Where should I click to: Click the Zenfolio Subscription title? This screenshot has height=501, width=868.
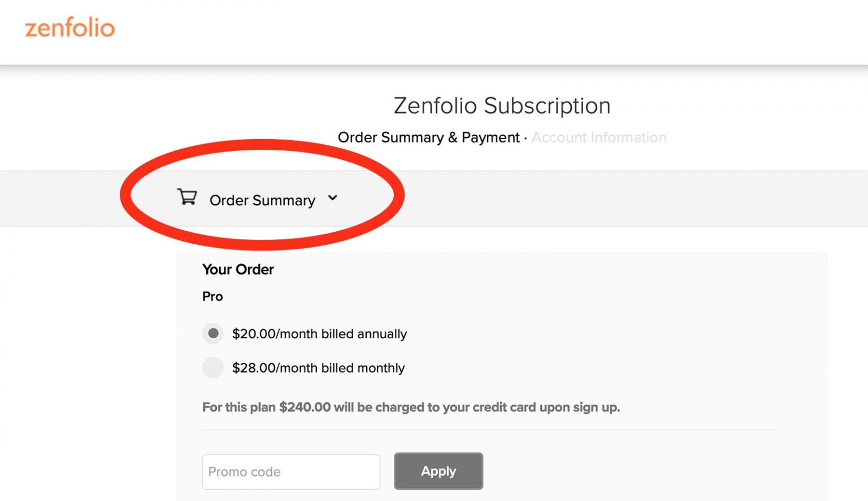pos(502,106)
